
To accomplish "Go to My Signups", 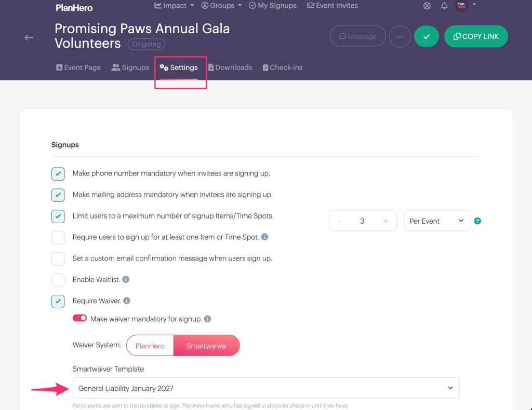I will [x=272, y=5].
